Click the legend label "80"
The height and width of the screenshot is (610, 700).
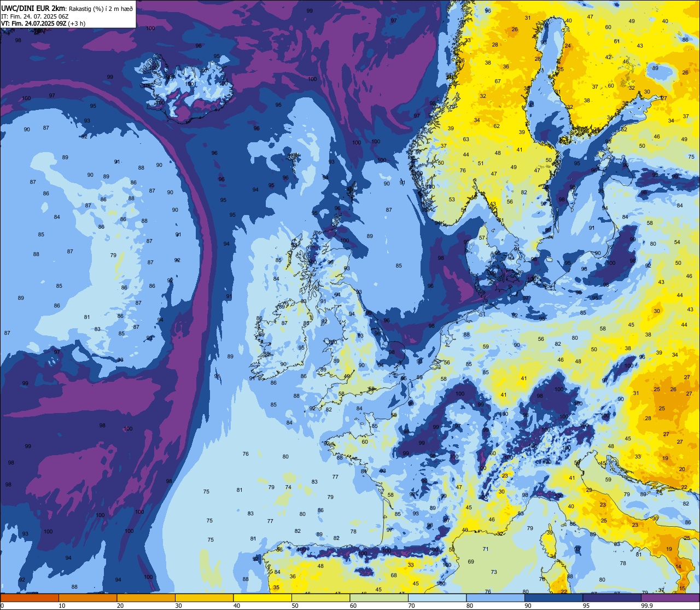[x=470, y=606]
